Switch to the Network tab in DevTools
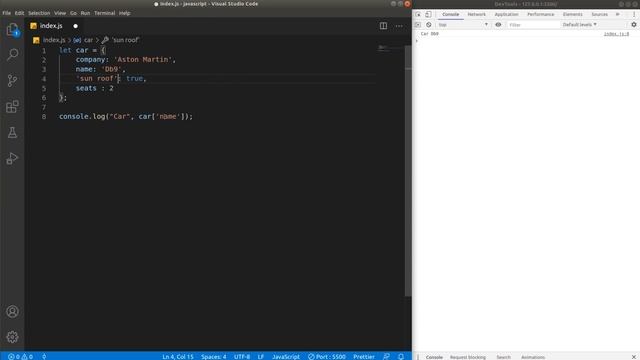This screenshot has height=360, width=640. pos(476,14)
